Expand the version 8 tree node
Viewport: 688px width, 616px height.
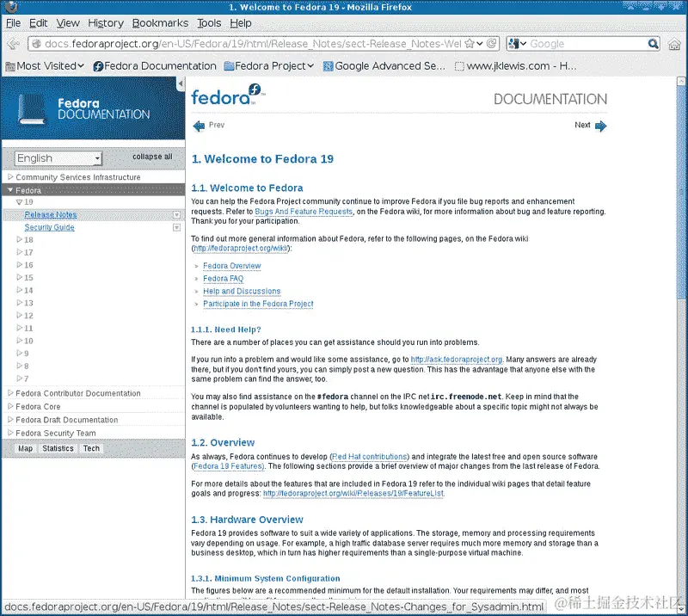point(19,366)
